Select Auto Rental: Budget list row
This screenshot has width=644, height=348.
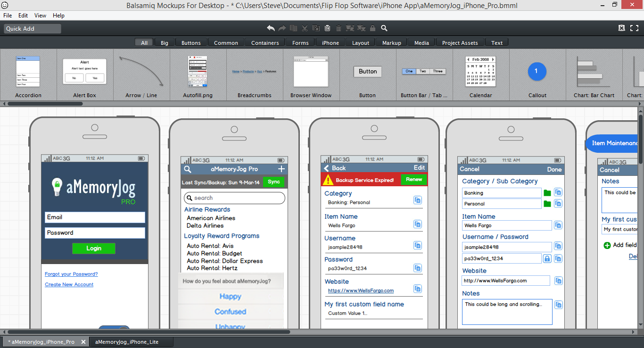click(x=215, y=254)
